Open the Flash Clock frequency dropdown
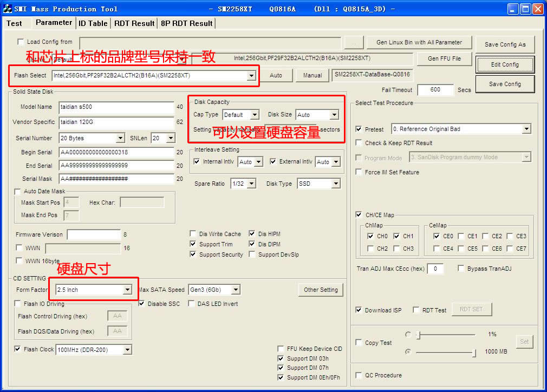The image size is (547, 392). point(127,350)
